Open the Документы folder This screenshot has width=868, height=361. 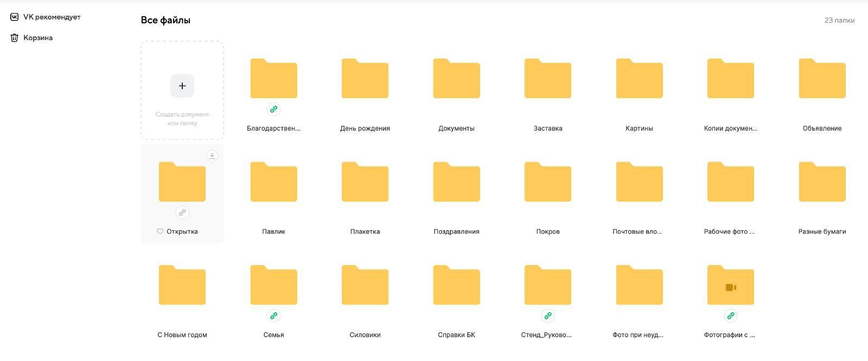[456, 79]
